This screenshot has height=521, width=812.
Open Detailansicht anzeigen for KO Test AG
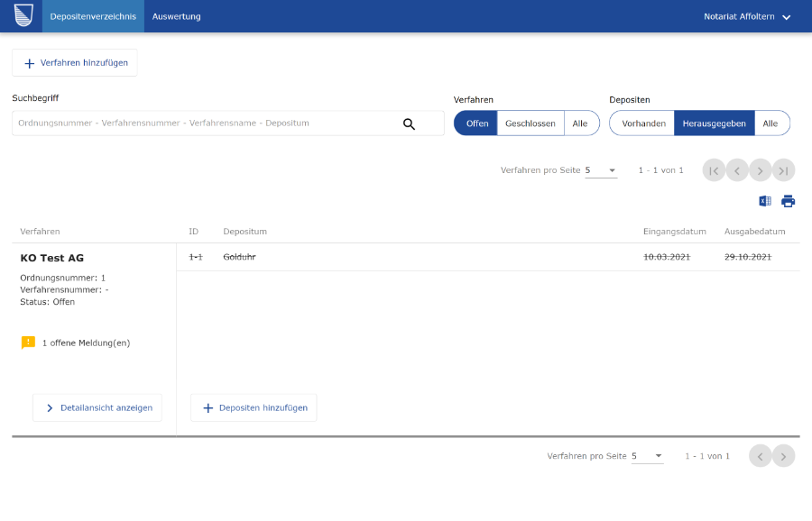97,407
